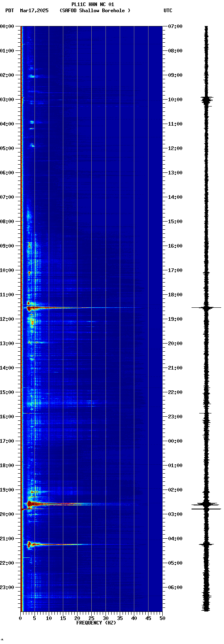Click the UTC axis label '13:00'
Image resolution: width=224 pixels, height=644 pixels.
(175, 173)
